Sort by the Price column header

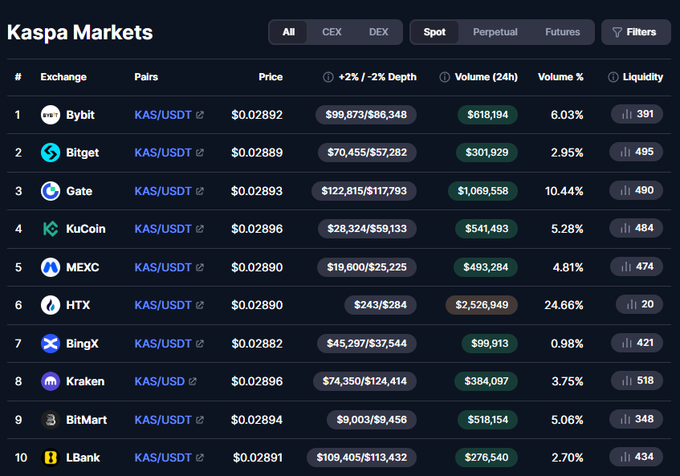271,77
